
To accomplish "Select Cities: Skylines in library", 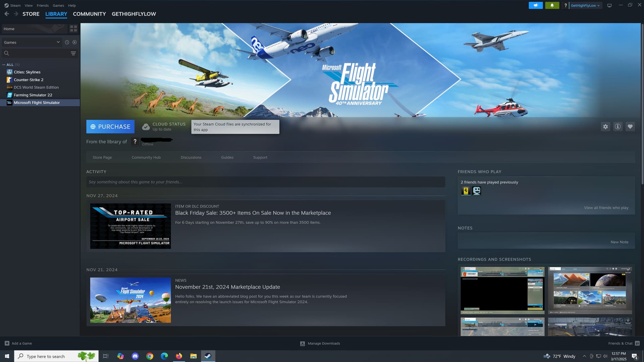I will 40,72.
